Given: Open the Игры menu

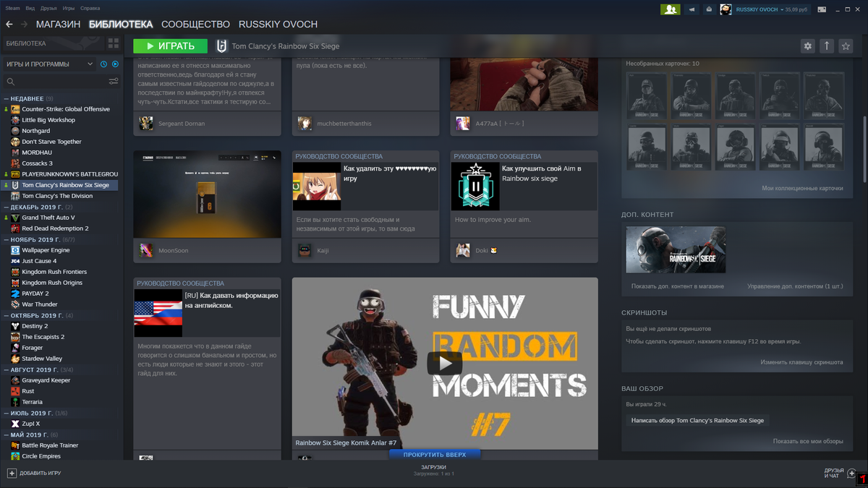Looking at the screenshot, I should [69, 9].
